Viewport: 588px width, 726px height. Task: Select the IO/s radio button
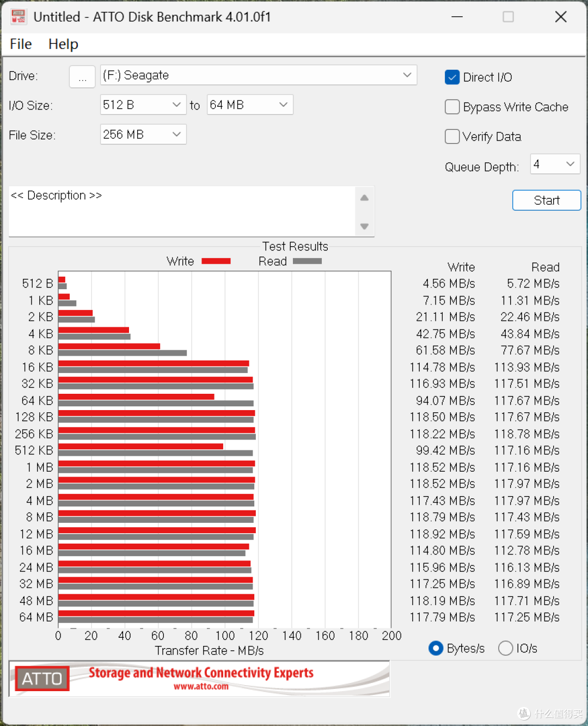coord(505,648)
